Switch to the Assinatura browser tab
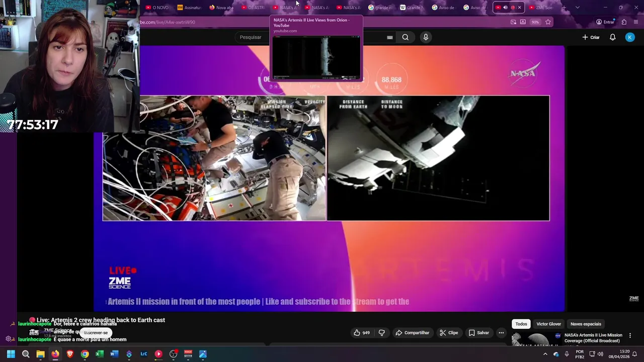 (189, 8)
